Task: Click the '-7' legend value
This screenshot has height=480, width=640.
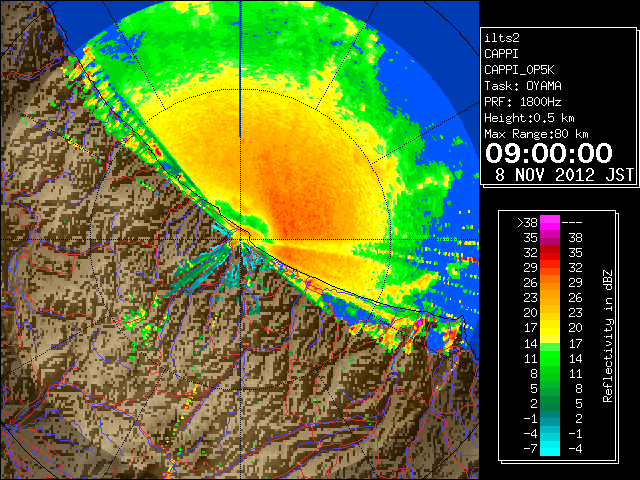Action: (x=531, y=449)
